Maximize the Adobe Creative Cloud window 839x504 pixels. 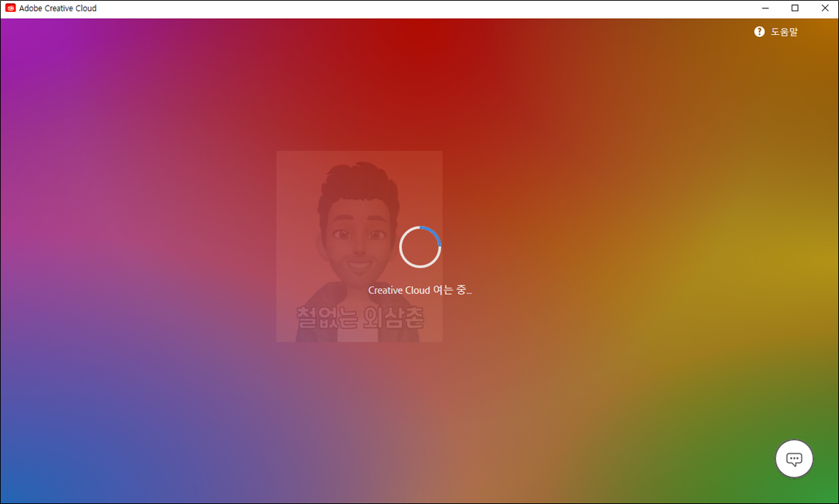(795, 8)
